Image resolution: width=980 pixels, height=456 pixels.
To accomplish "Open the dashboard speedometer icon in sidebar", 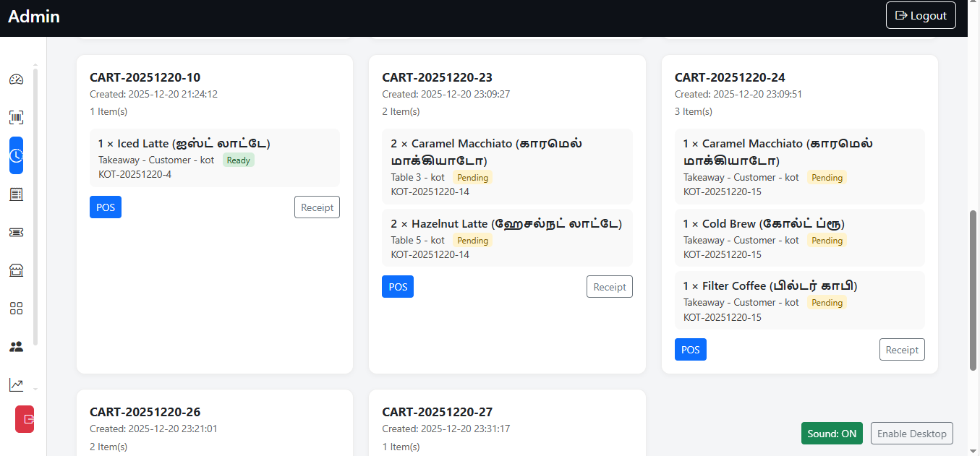I will click(16, 79).
